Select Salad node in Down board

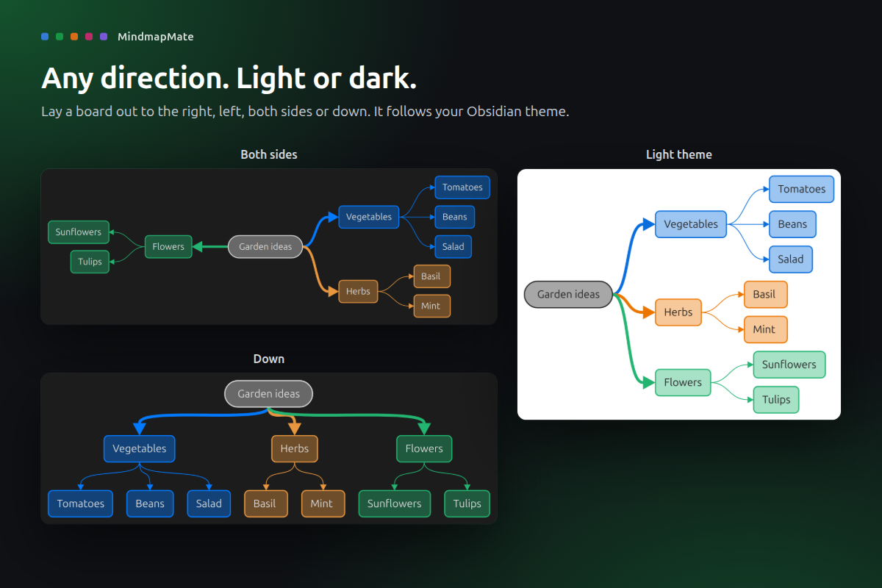(209, 503)
